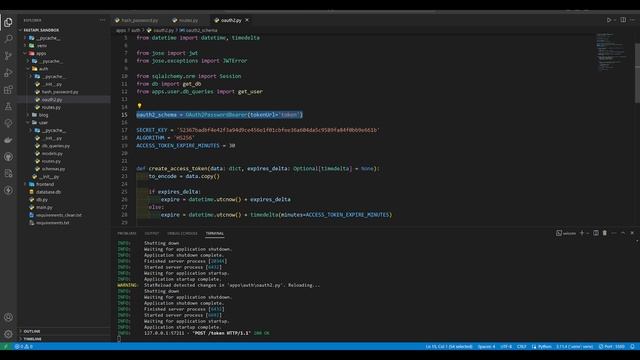Open the Docker whale icon view
The width and height of the screenshot is (640, 360).
tap(8, 140)
